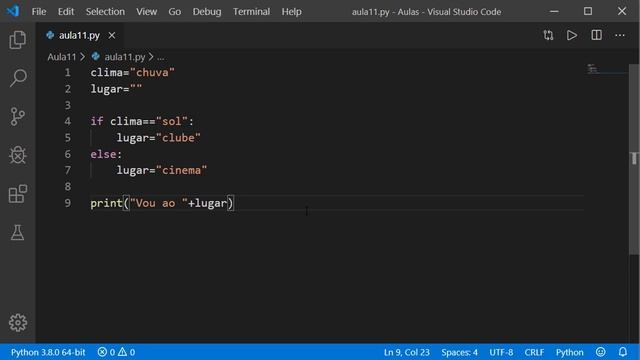Click the "else:" keyword on line 6
Viewport: 640px width, 360px height.
pyautogui.click(x=106, y=154)
